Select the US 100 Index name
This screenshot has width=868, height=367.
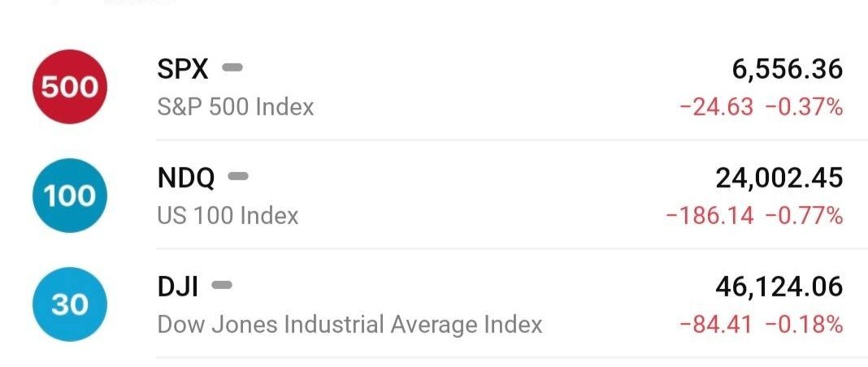click(x=228, y=215)
